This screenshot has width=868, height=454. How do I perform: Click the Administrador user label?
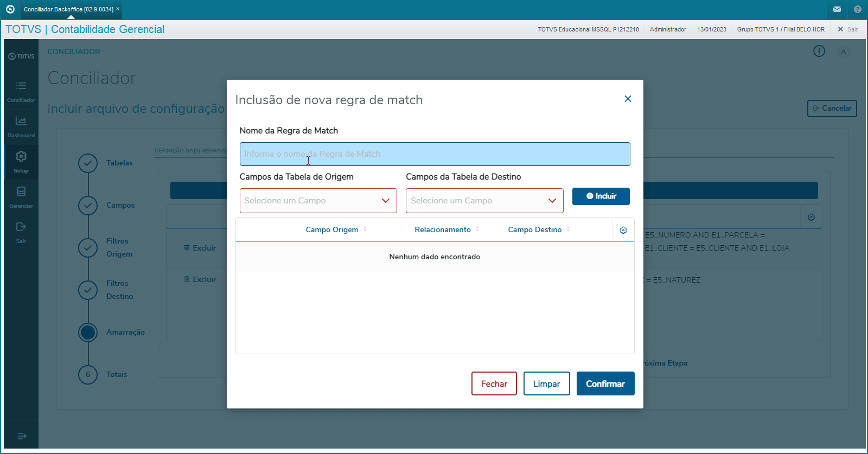click(x=668, y=29)
